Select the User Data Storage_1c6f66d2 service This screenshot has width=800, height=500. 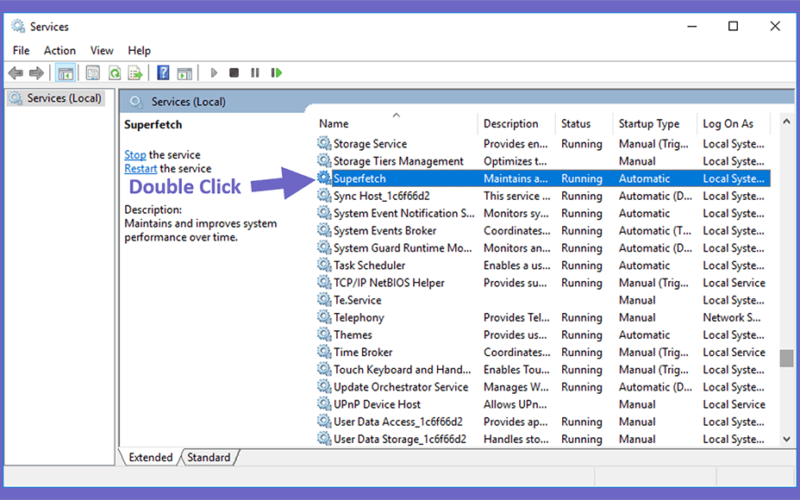pos(400,439)
